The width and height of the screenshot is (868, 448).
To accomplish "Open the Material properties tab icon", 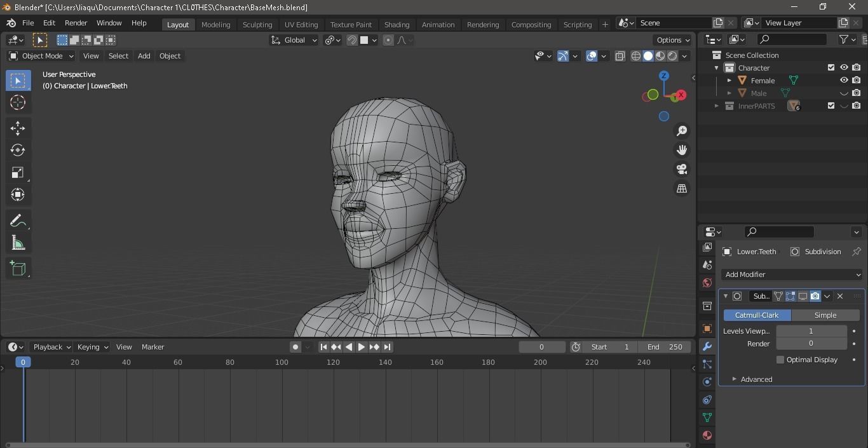I will tap(707, 435).
